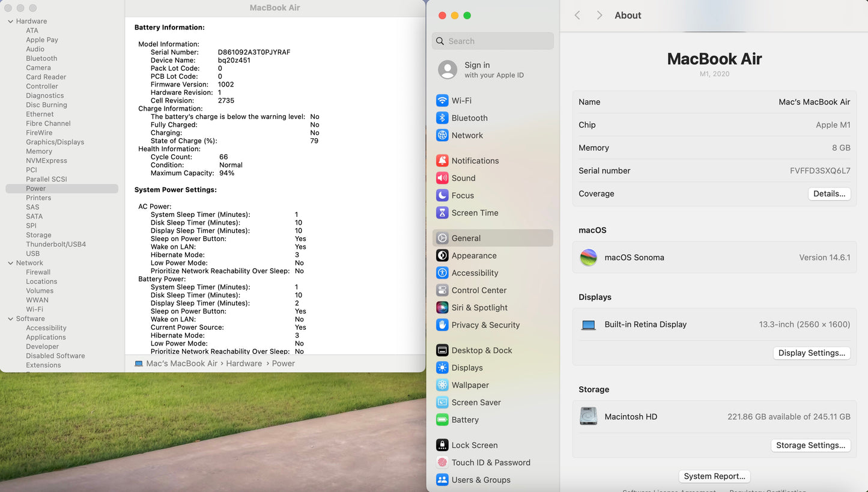Select Storage under the Hardware tree
This screenshot has width=868, height=492.
click(x=38, y=235)
